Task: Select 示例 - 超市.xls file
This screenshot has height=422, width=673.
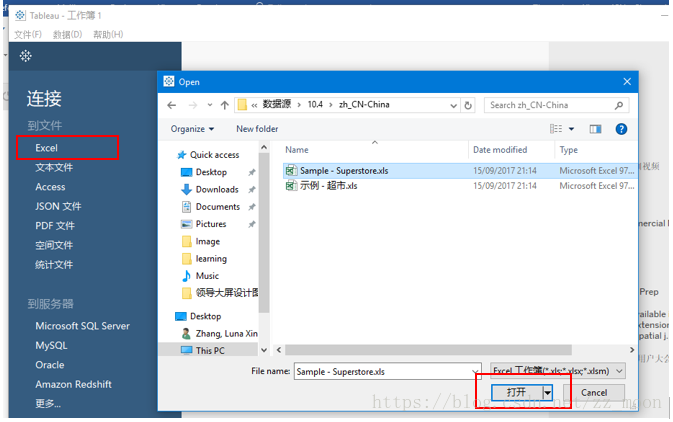Action: point(328,186)
